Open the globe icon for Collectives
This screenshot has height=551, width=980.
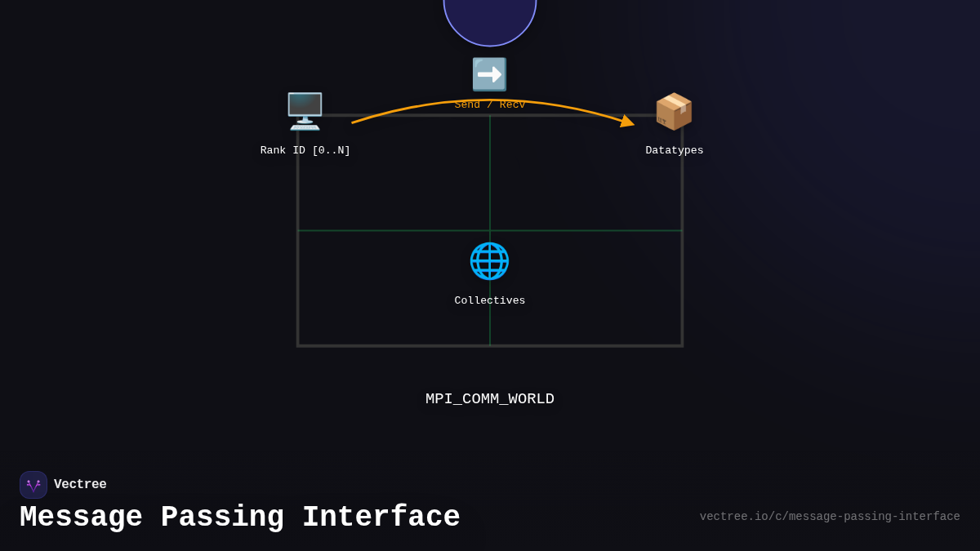(x=489, y=261)
